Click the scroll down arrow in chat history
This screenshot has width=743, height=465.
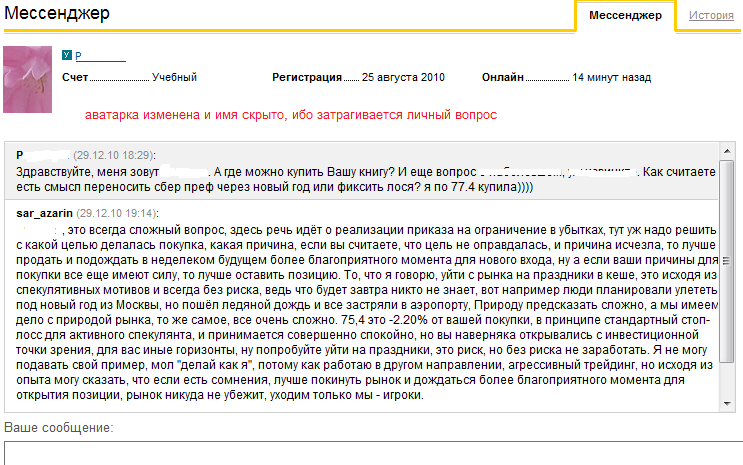click(x=727, y=404)
